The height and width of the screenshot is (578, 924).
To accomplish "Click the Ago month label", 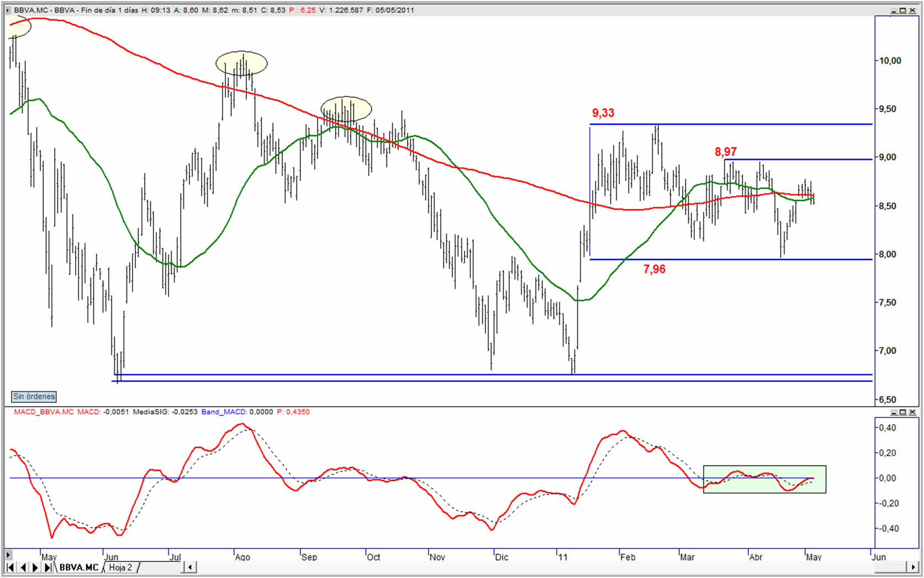I will tap(242, 557).
